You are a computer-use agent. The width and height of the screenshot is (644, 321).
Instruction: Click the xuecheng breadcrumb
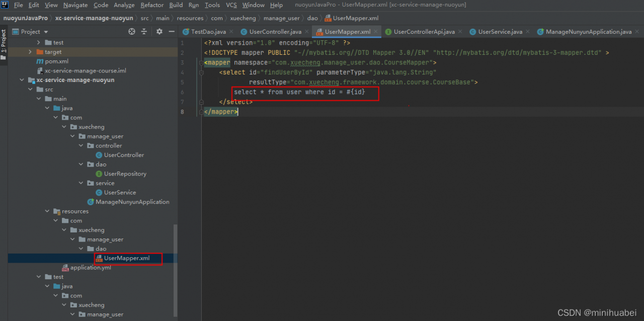243,18
